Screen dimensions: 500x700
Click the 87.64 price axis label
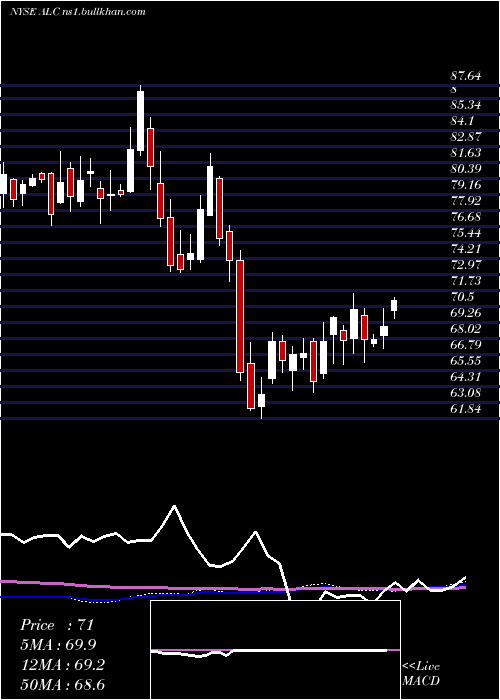coord(466,76)
